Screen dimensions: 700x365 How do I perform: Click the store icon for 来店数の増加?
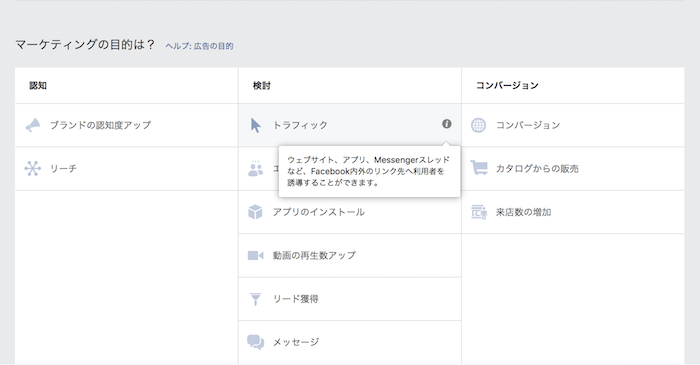479,212
